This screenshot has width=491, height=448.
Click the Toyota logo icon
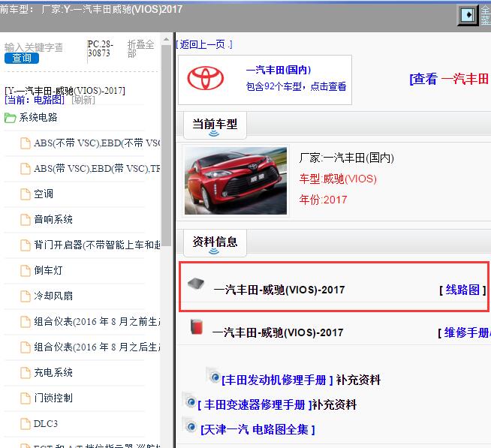[206, 78]
